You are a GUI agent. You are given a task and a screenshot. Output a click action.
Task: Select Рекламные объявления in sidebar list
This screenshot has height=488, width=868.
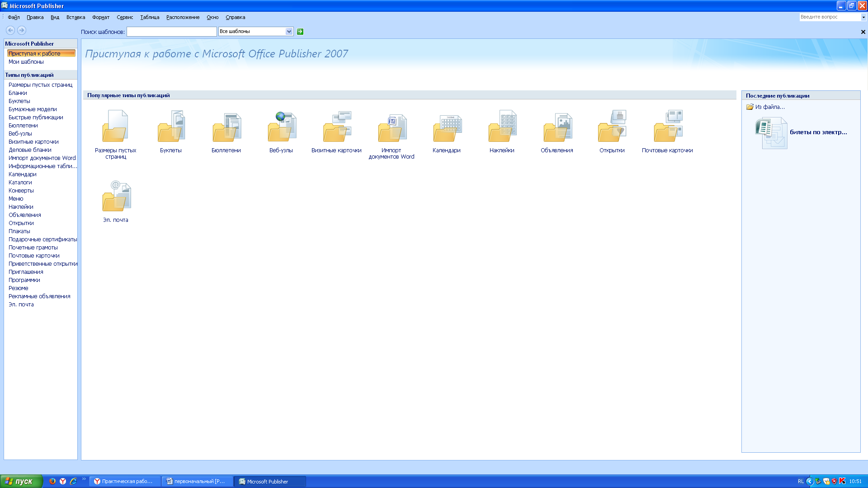(39, 296)
